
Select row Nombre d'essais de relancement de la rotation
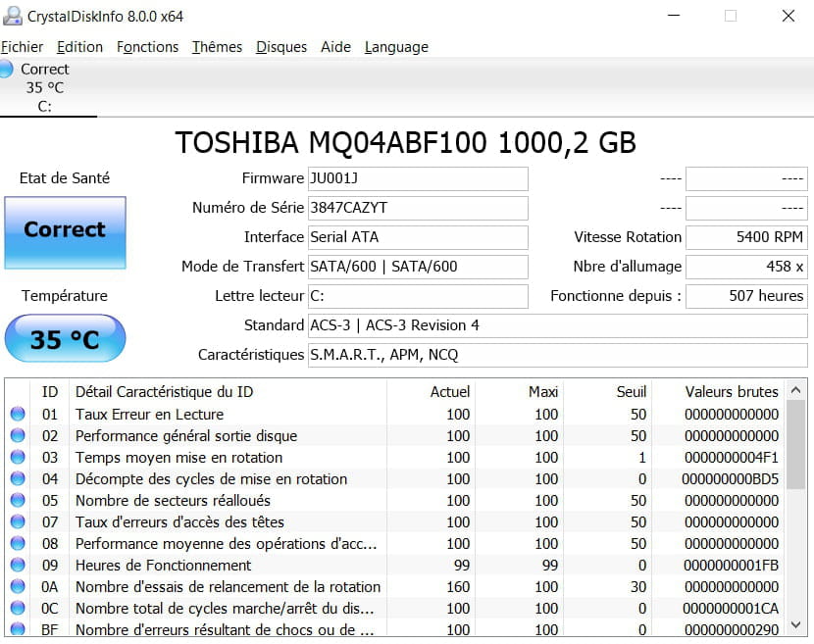[x=395, y=586]
